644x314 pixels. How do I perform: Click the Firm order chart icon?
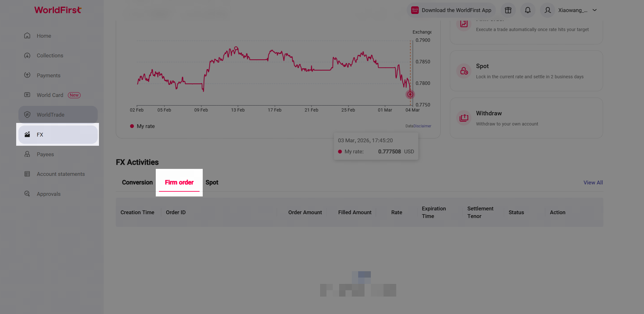click(464, 24)
